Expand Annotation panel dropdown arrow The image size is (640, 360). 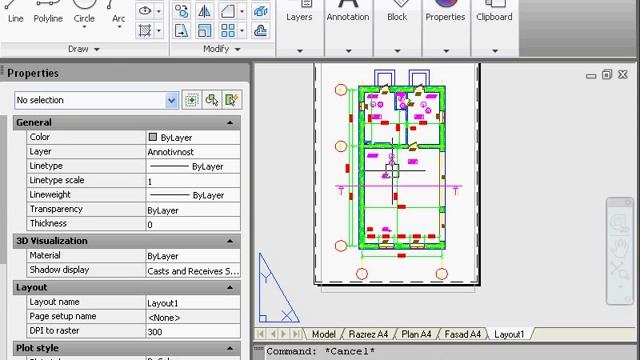(x=349, y=51)
